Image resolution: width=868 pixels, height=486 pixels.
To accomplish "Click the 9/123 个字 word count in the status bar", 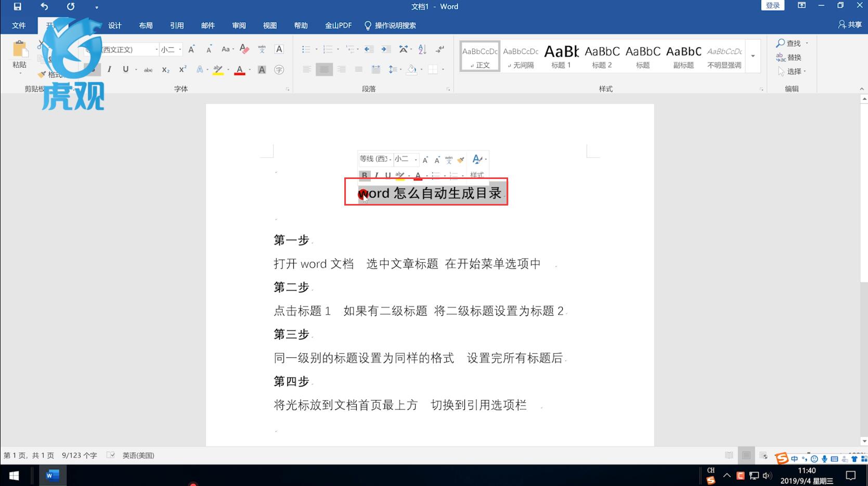I will point(80,455).
